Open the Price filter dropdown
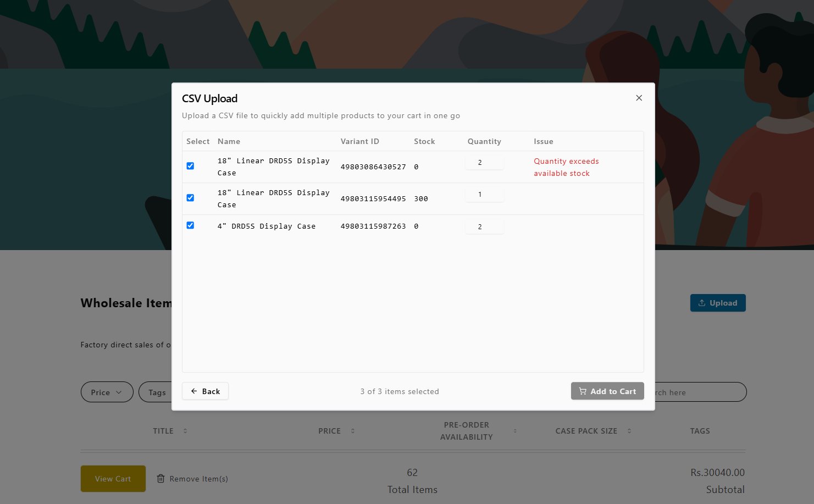Image resolution: width=814 pixels, height=504 pixels. point(107,392)
